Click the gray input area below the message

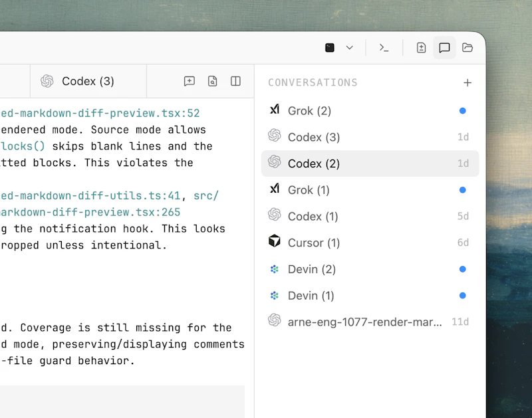click(x=122, y=401)
